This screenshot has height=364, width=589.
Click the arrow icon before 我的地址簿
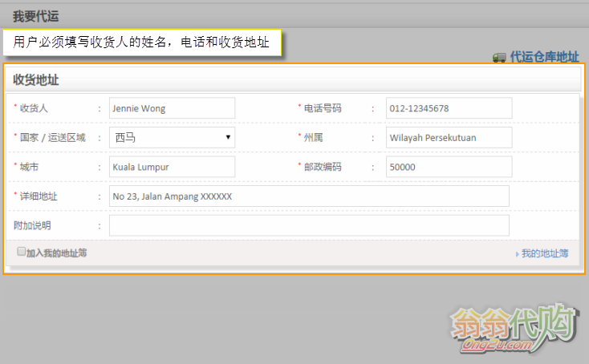[x=518, y=254]
